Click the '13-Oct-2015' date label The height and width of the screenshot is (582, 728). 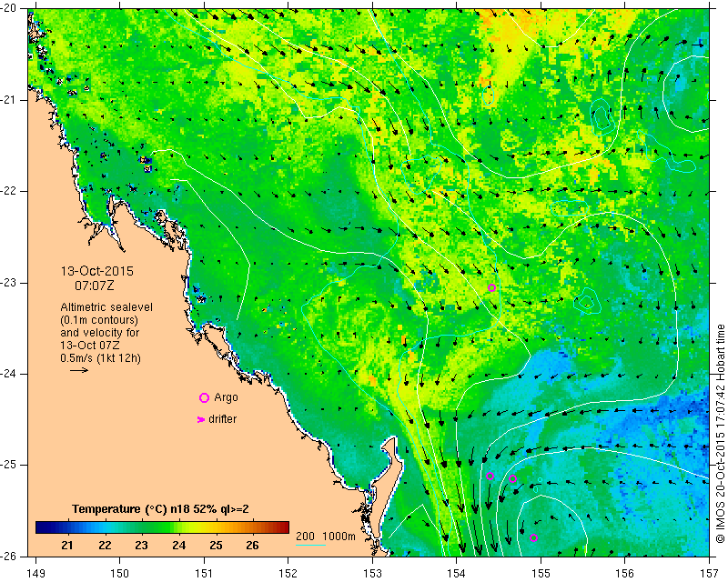click(x=97, y=271)
